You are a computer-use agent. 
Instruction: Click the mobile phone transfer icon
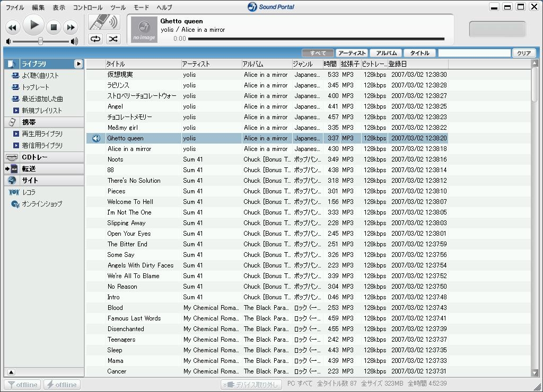tap(103, 22)
